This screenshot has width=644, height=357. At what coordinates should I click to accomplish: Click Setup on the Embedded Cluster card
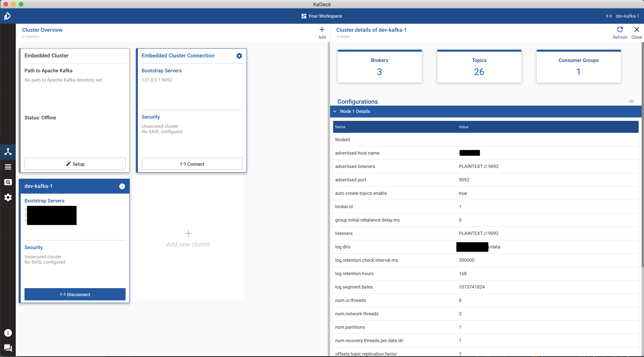coord(75,164)
